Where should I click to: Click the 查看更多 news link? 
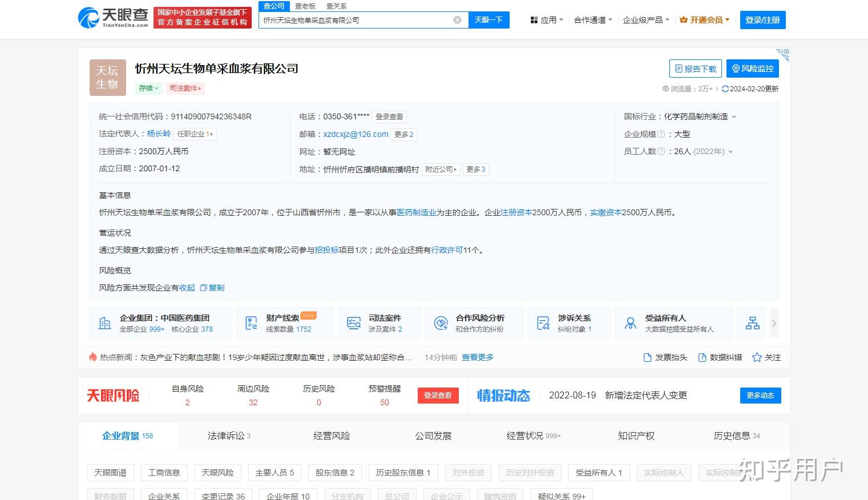[478, 357]
